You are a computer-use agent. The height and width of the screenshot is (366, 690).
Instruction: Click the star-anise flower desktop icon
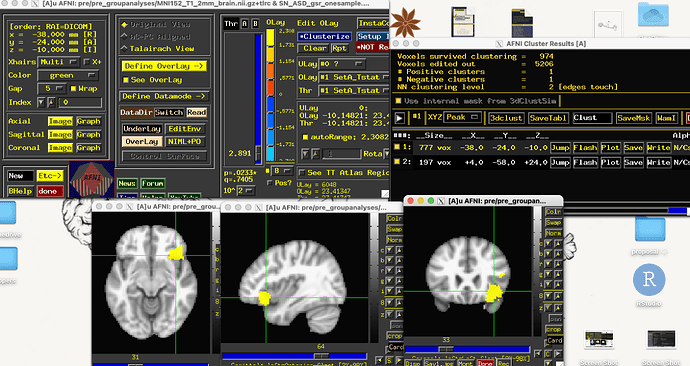405,23
